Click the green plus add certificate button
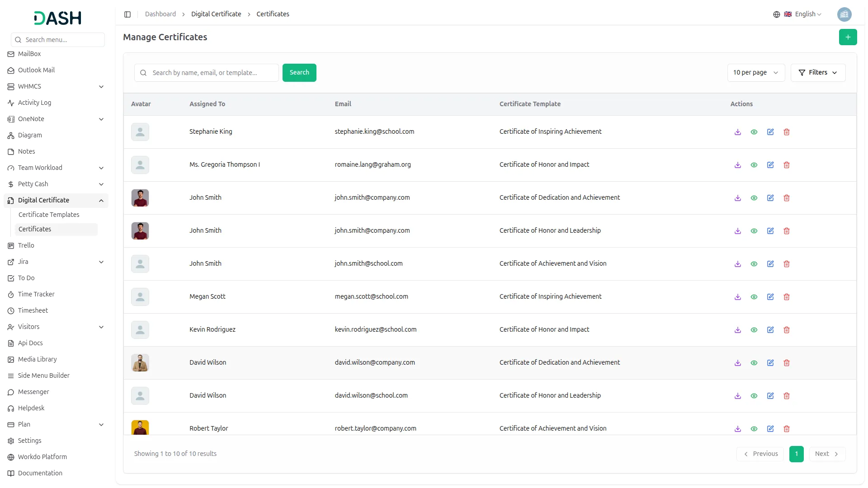The image size is (868, 488). [x=848, y=37]
